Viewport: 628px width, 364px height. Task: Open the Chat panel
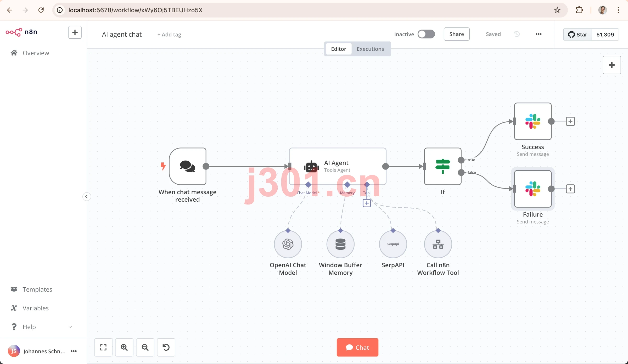357,347
